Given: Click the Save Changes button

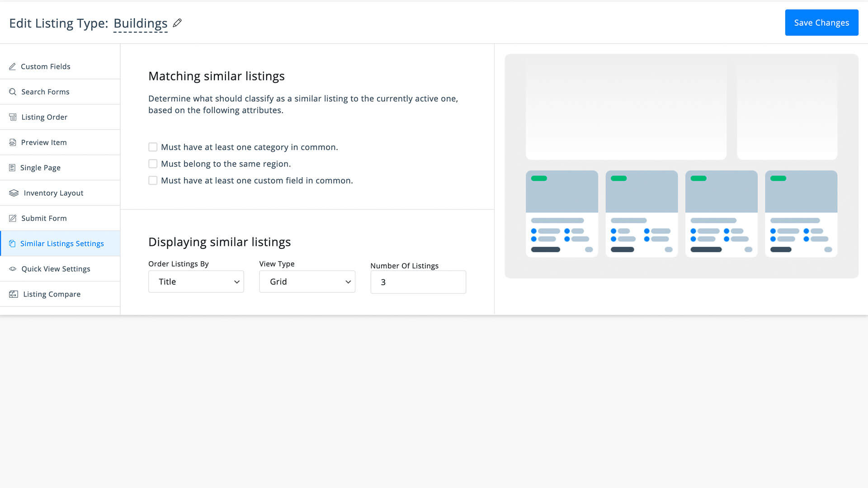Looking at the screenshot, I should 821,23.
